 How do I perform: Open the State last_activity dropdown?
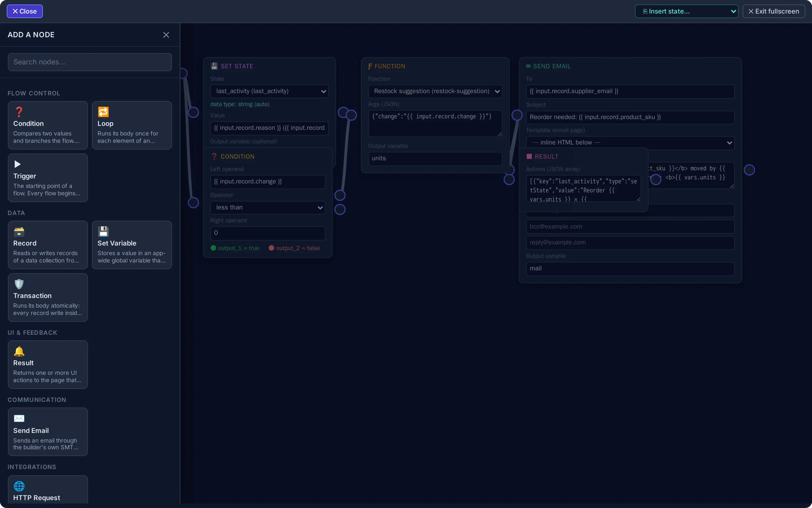(269, 91)
